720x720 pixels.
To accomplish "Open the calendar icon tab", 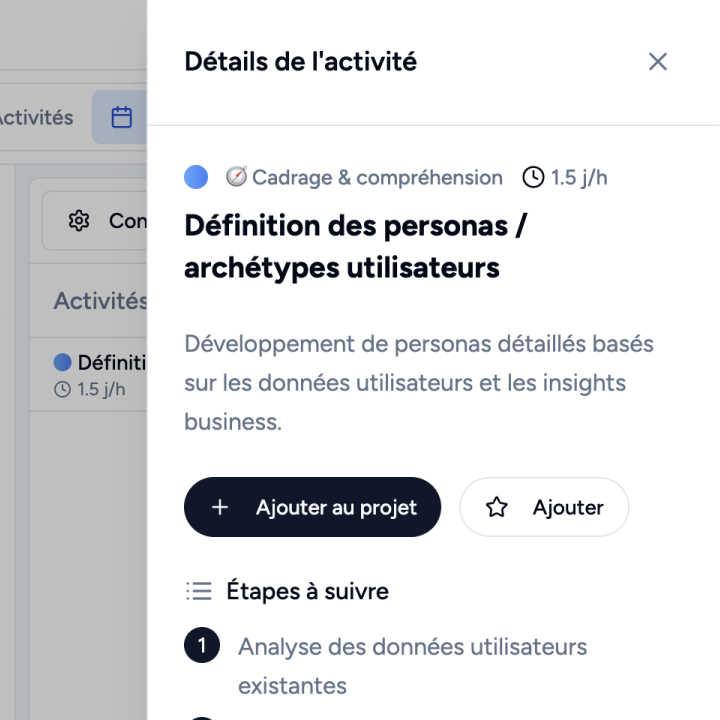I will tap(121, 117).
